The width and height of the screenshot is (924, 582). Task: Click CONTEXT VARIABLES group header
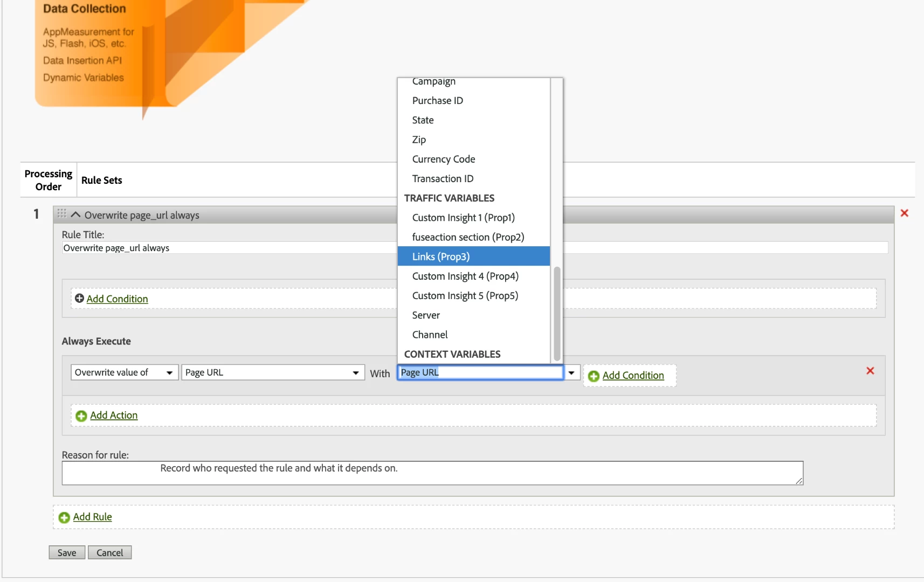click(452, 354)
